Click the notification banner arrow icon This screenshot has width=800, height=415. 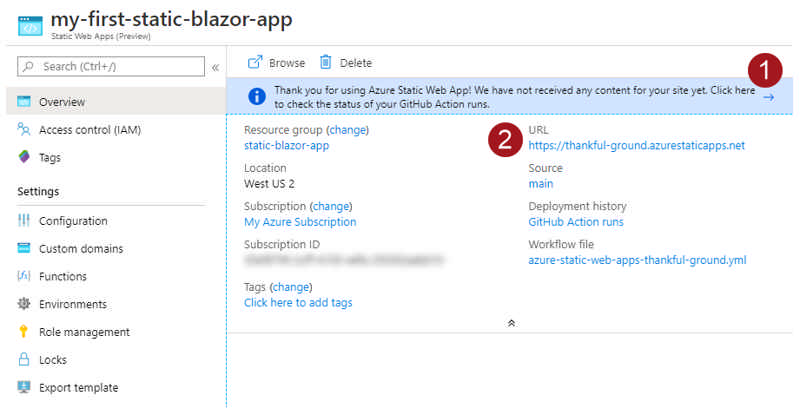(x=769, y=97)
